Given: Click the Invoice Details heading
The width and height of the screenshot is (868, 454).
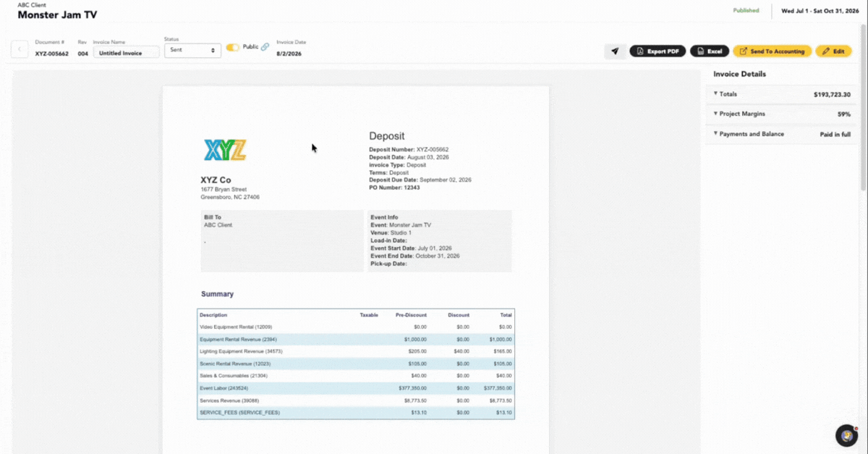Looking at the screenshot, I should tap(739, 74).
